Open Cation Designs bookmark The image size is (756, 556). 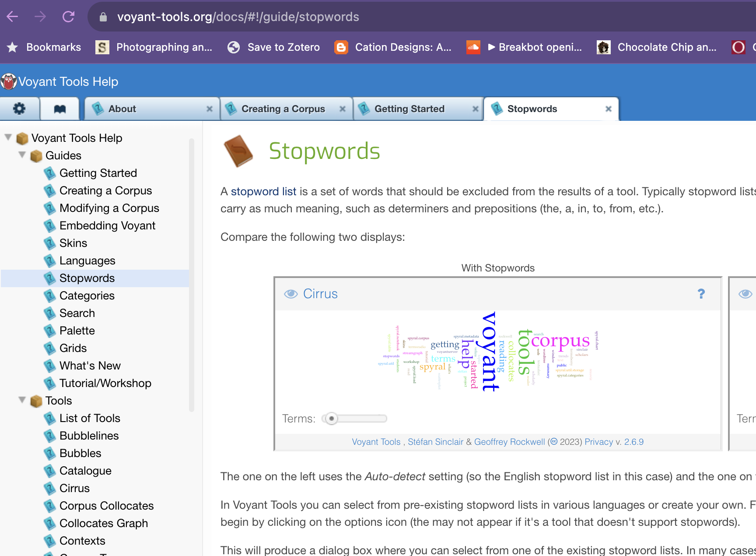(393, 47)
